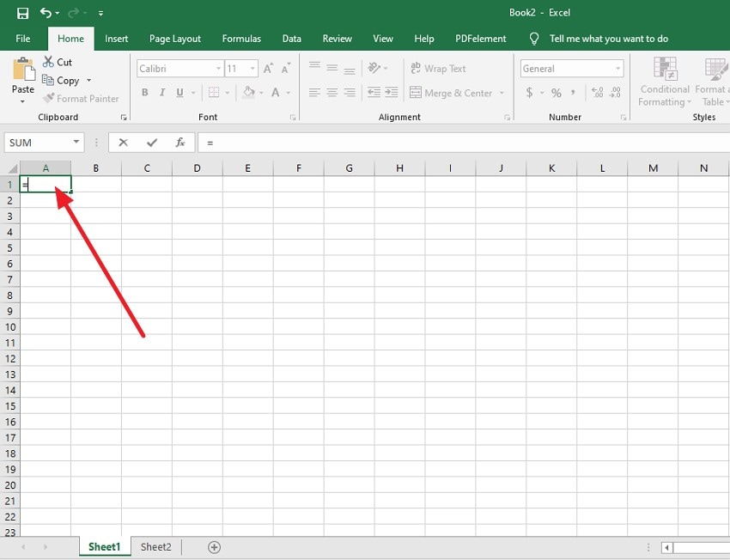Add a new sheet with plus button
Screen dimensions: 730x560
coord(214,546)
